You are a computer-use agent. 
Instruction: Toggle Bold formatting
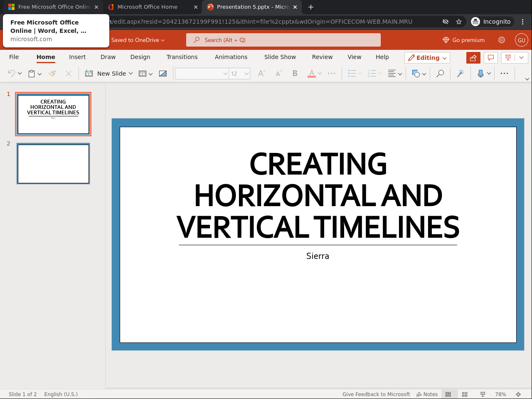(x=295, y=74)
